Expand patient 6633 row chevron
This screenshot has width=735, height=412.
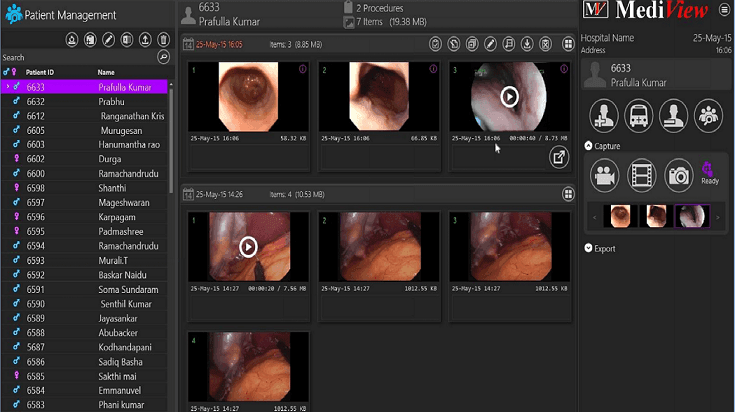8,87
